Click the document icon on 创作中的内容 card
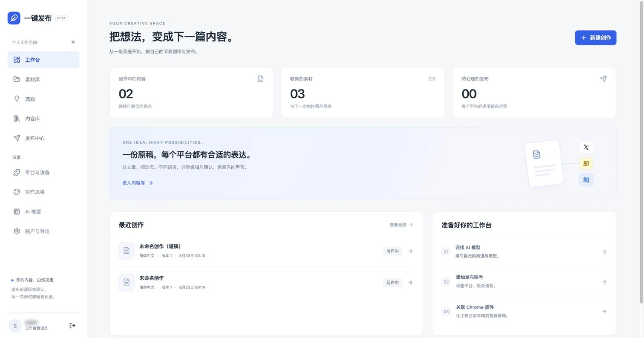Image resolution: width=644 pixels, height=338 pixels. click(x=261, y=79)
